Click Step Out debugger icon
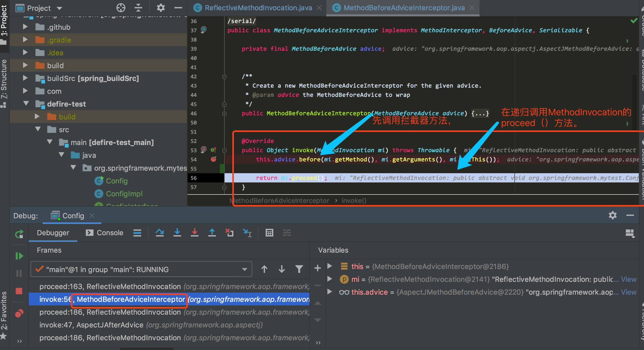The height and width of the screenshot is (350, 644). coord(212,233)
